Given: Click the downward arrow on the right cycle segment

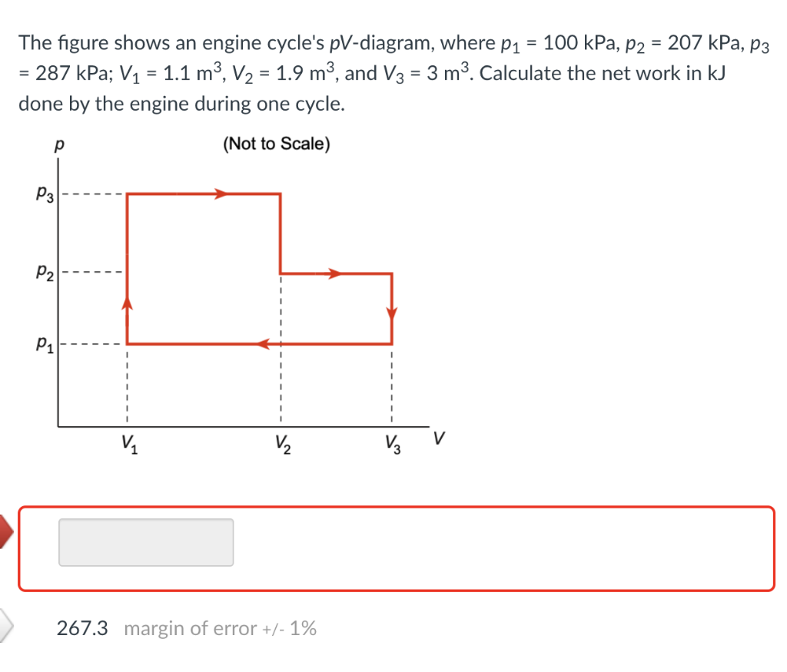Looking at the screenshot, I should (x=393, y=313).
